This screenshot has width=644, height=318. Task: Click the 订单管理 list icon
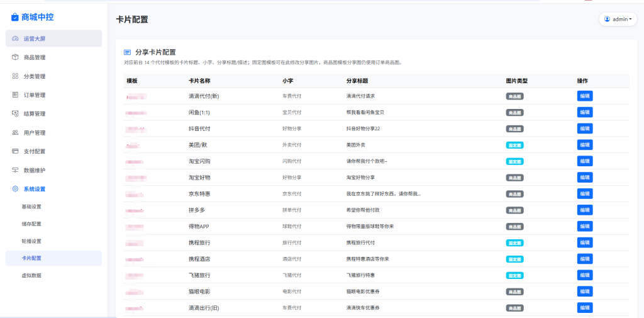pyautogui.click(x=15, y=95)
